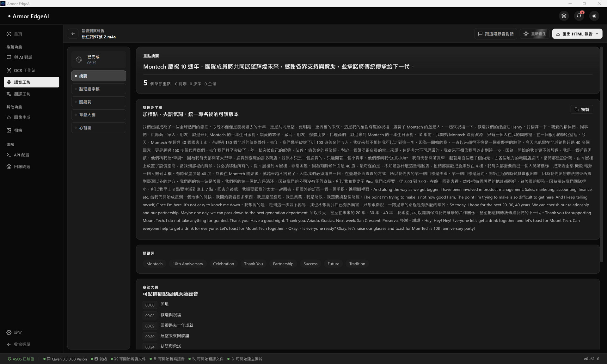Click the Tradition keyword tag
This screenshot has width=607, height=364.
[x=357, y=264]
